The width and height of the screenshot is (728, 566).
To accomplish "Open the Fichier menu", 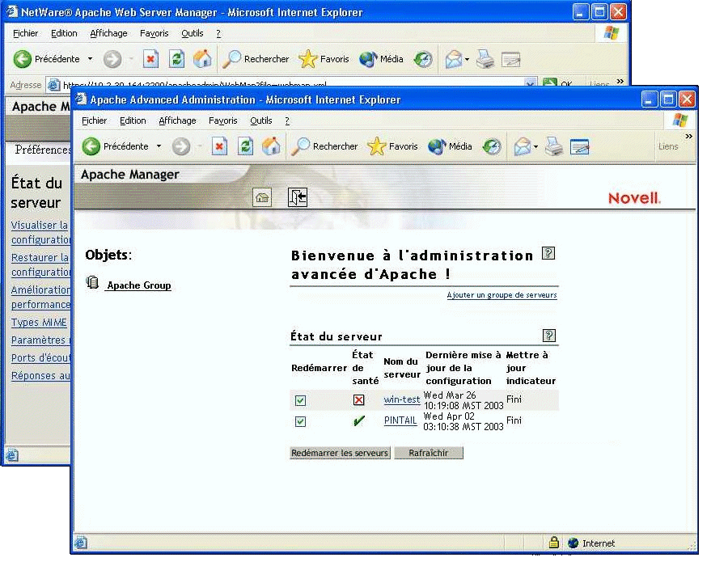I will click(94, 120).
